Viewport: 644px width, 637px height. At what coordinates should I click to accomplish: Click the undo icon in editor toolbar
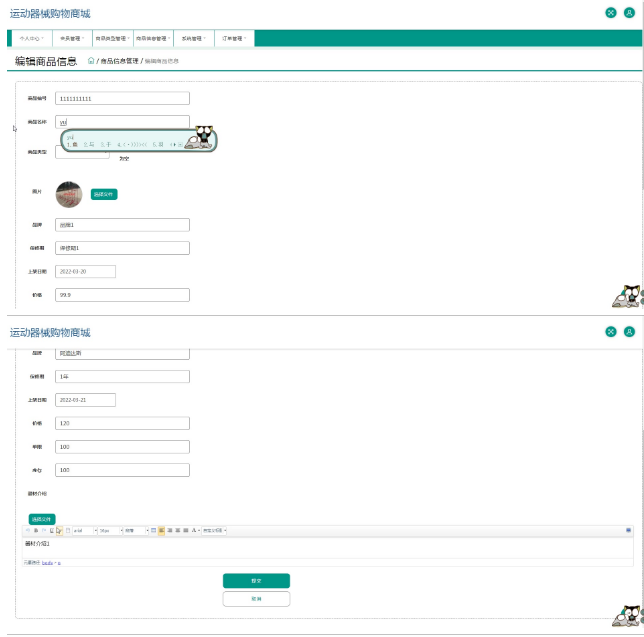pos(28,530)
